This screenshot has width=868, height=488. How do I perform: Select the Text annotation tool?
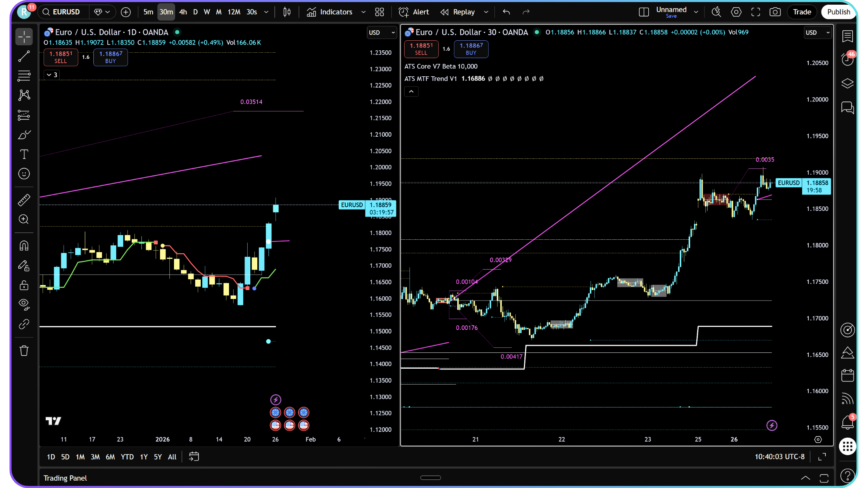24,155
